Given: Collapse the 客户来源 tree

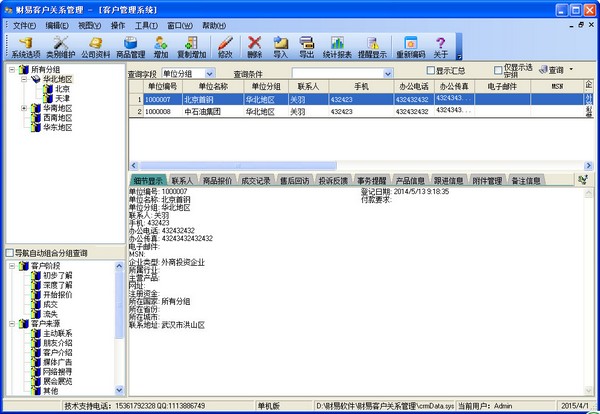Looking at the screenshot, I should (x=12, y=324).
